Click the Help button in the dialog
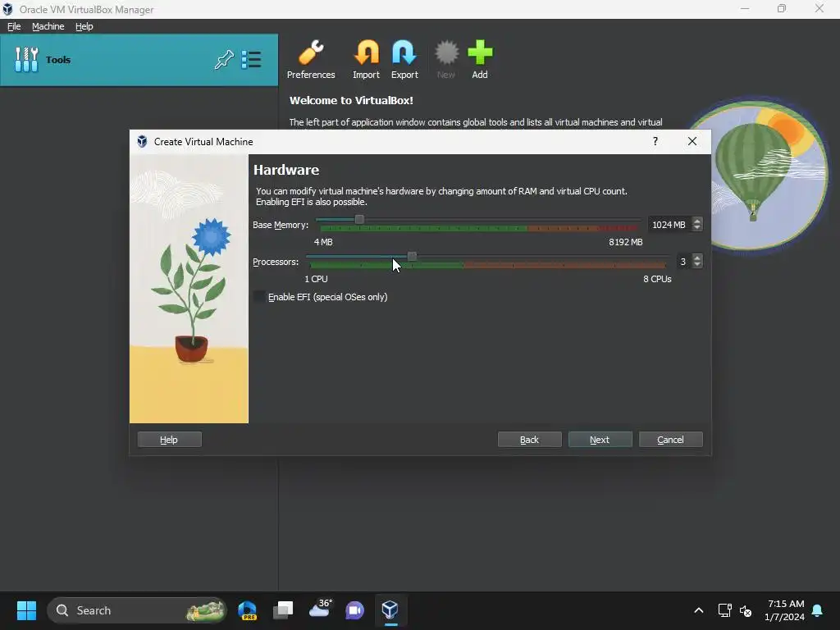 (x=169, y=440)
